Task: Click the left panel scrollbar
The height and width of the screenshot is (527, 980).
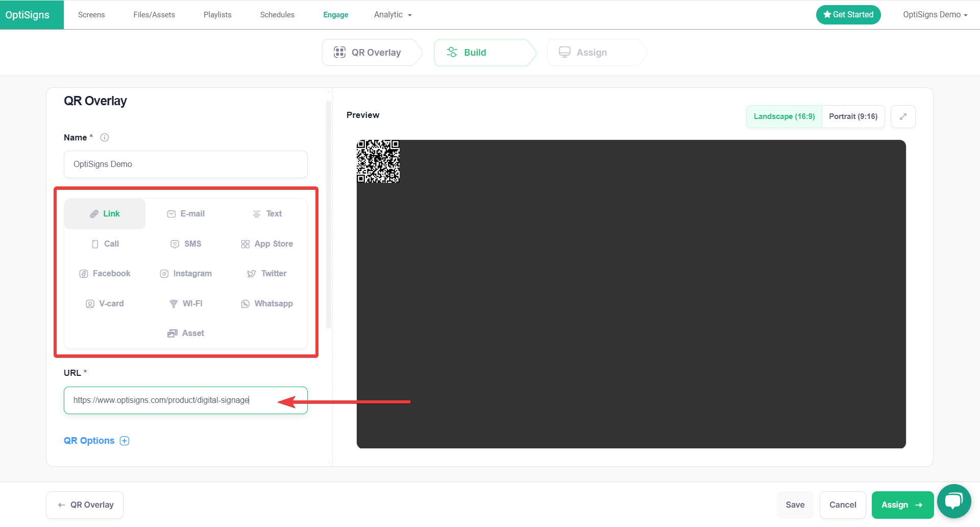Action: click(x=329, y=214)
